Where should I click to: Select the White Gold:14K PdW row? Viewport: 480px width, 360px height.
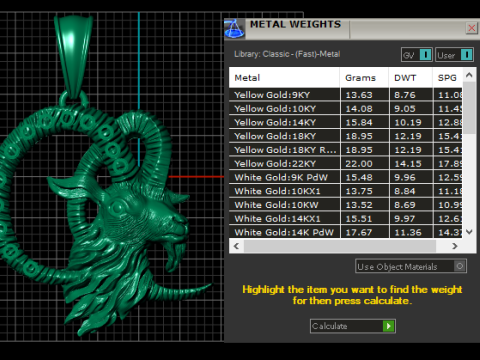pos(346,232)
